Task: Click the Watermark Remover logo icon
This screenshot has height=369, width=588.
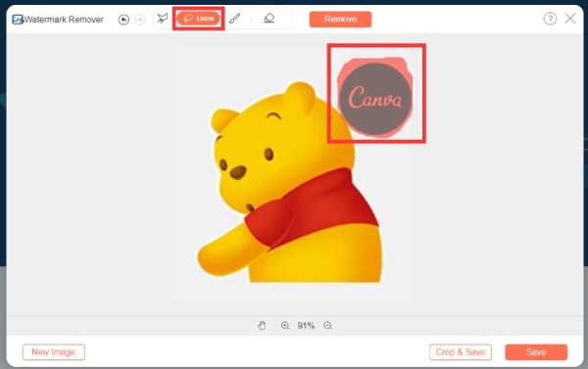Action: click(x=18, y=20)
